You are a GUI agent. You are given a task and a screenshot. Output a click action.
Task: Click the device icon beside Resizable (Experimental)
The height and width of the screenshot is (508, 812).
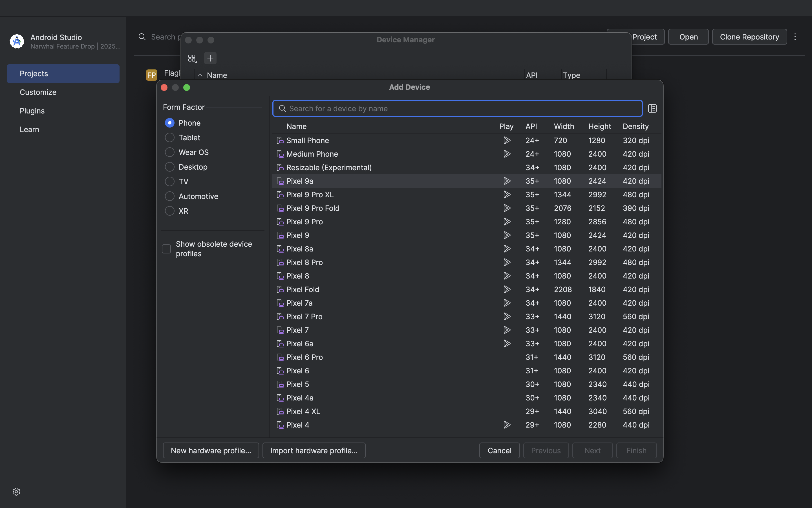280,167
